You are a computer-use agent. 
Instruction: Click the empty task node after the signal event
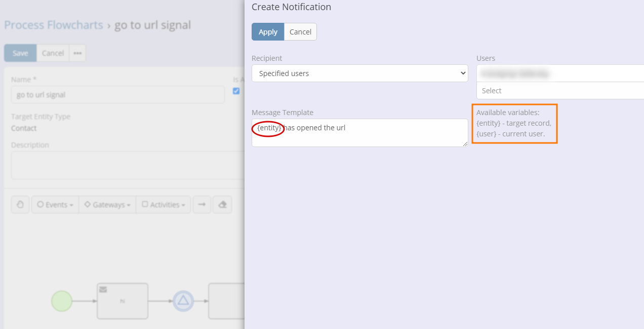(x=226, y=301)
